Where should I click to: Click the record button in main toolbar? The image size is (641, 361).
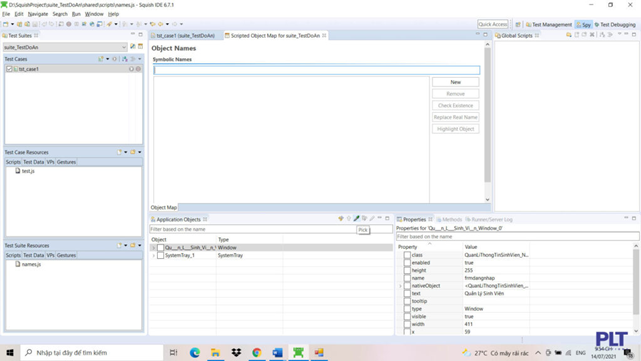pos(69,24)
